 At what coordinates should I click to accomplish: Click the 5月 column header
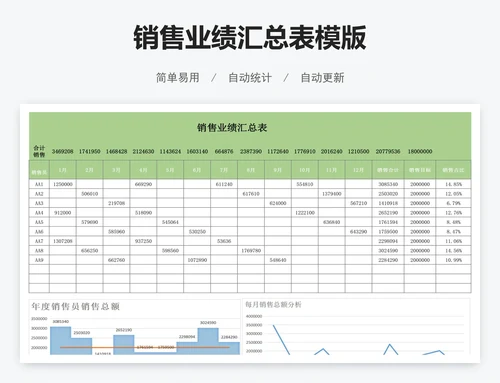pyautogui.click(x=170, y=170)
